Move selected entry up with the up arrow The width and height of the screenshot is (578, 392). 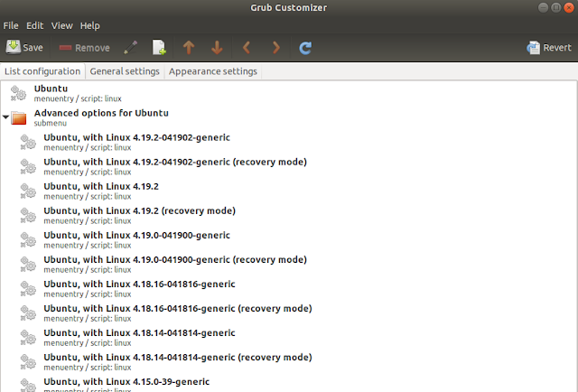[x=189, y=48]
